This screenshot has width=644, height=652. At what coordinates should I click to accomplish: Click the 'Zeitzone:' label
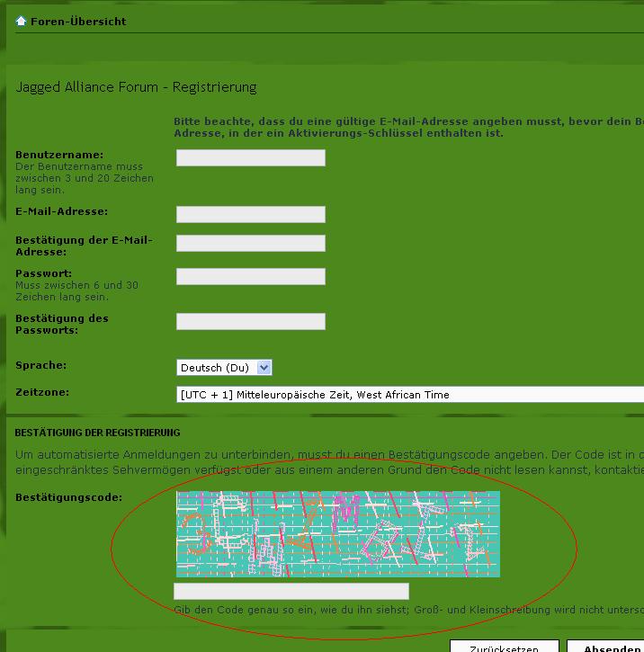[42, 392]
